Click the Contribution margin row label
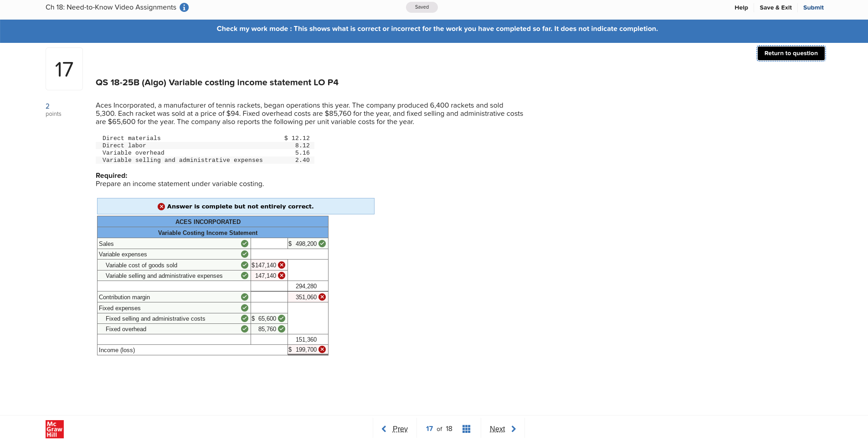This screenshot has height=442, width=868. click(124, 297)
